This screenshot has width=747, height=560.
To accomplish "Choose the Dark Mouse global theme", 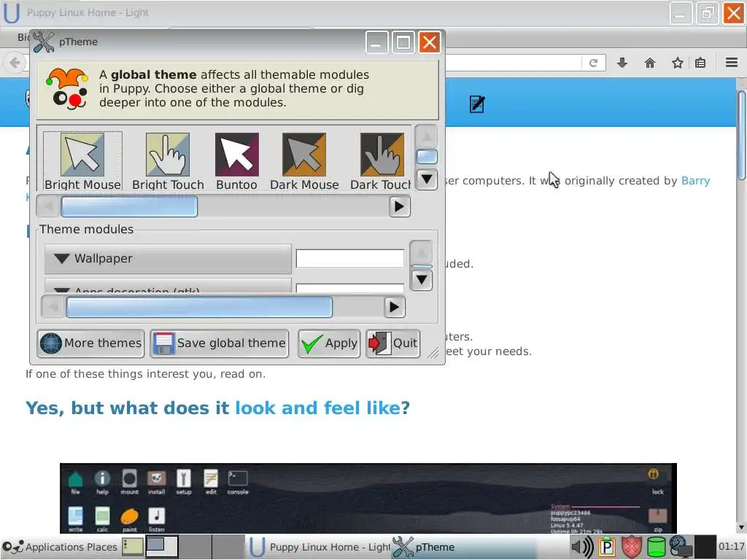I will 304,161.
